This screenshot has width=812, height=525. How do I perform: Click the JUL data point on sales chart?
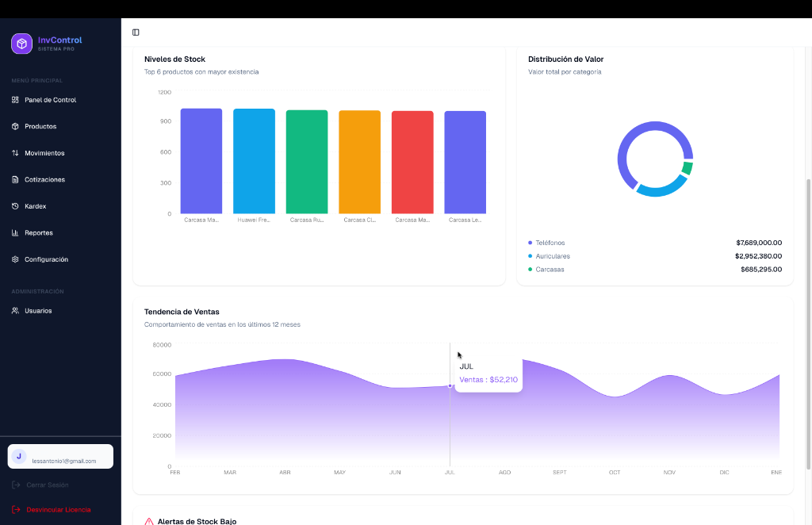coord(450,386)
